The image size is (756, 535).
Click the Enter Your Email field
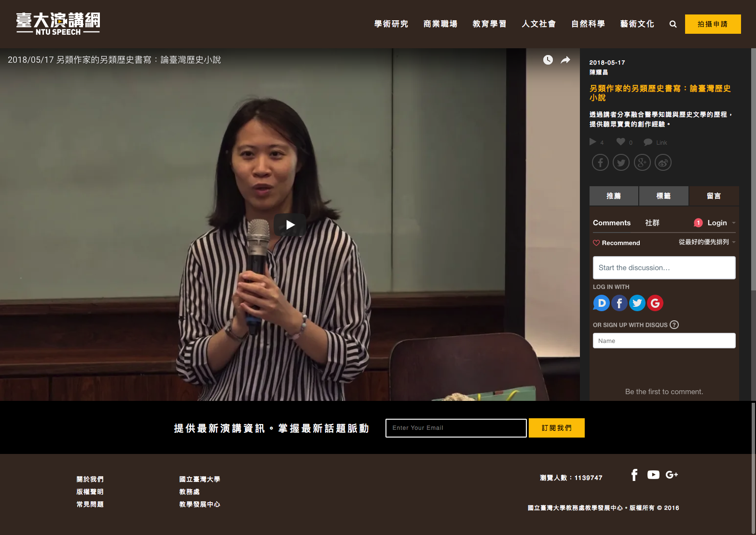(456, 428)
